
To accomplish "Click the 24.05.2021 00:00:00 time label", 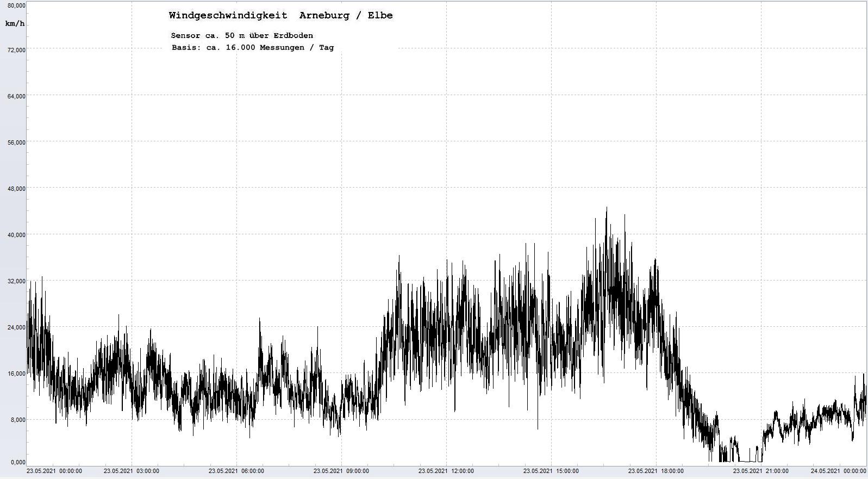I will pyautogui.click(x=838, y=471).
